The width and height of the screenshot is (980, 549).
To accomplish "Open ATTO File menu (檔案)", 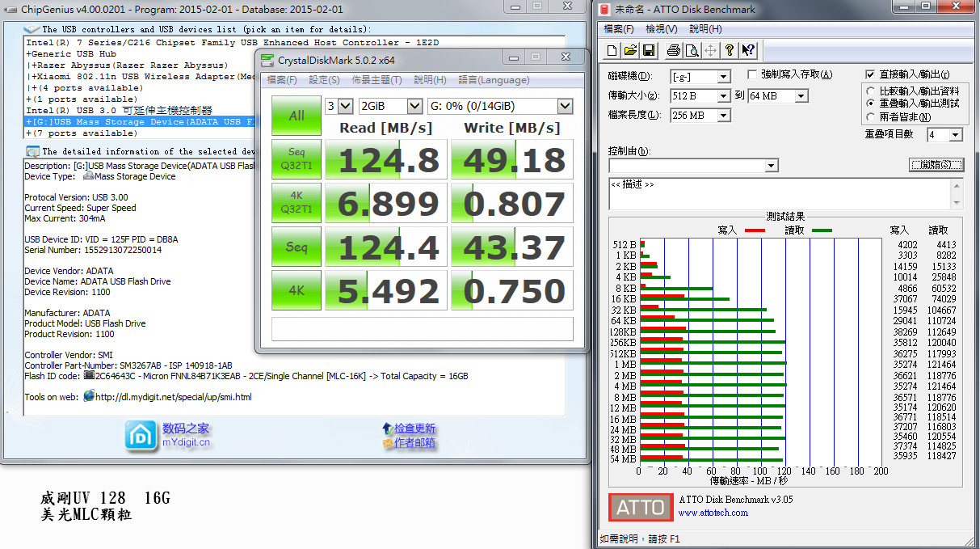I will click(619, 29).
